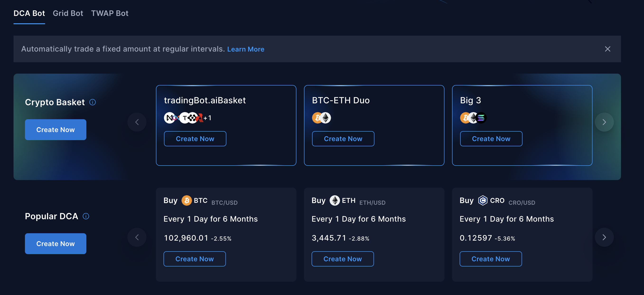
Task: Dismiss the intervals info banner
Action: tap(608, 49)
